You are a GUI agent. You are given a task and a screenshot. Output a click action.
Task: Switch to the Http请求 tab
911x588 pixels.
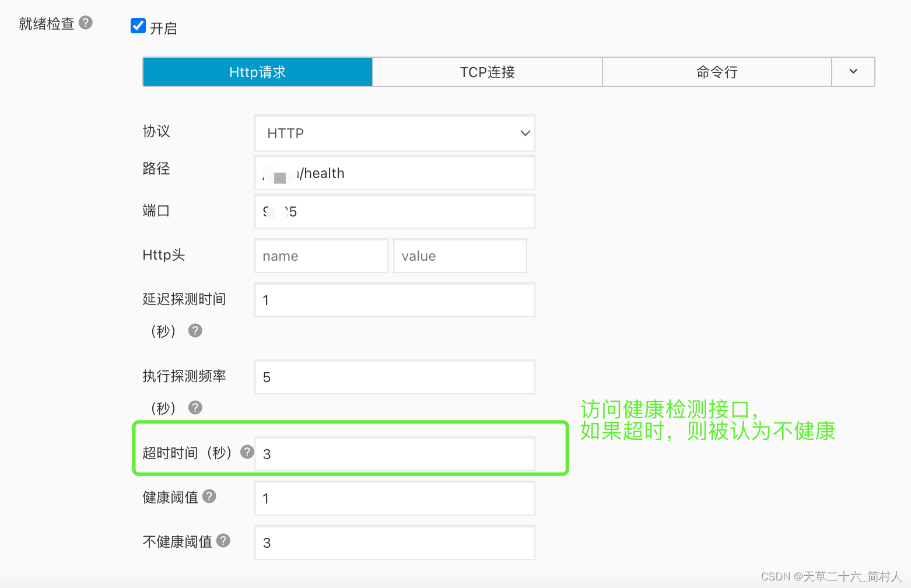258,72
